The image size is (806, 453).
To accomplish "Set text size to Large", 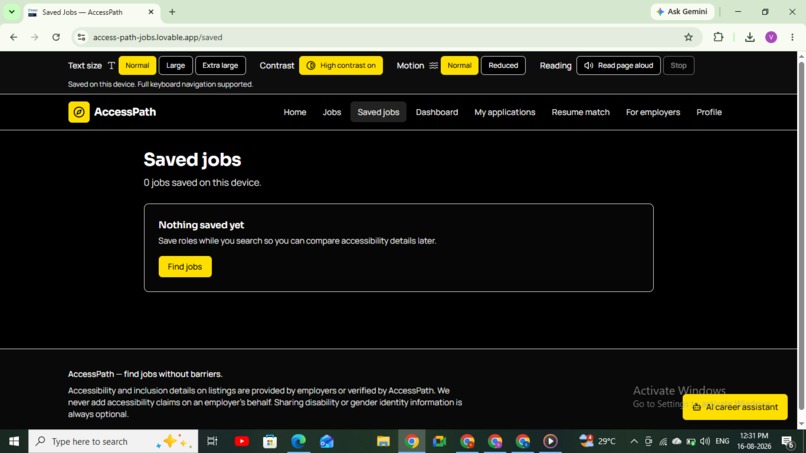I will coord(175,65).
